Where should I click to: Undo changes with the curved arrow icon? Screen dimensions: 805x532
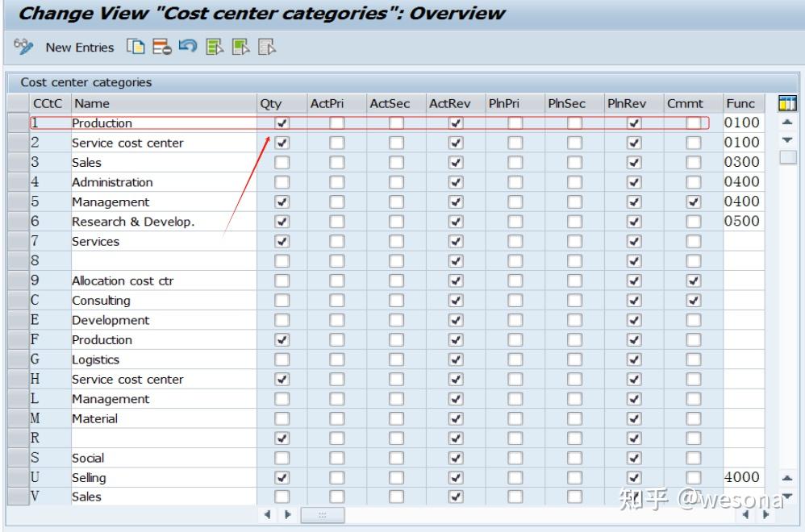(x=188, y=46)
